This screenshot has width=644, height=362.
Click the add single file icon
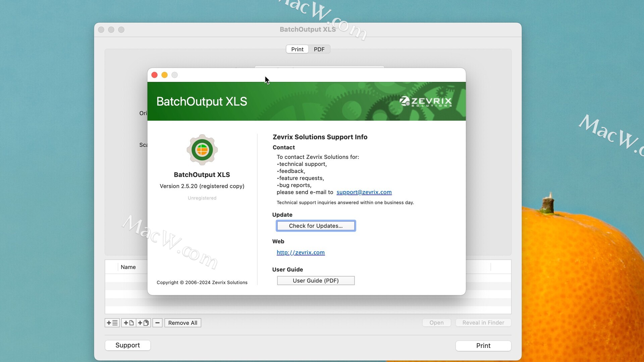point(129,323)
